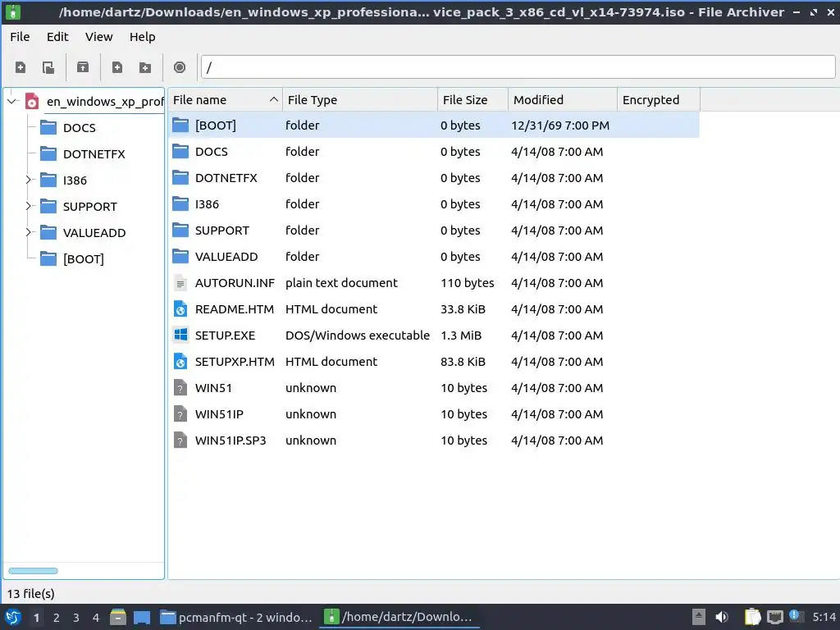Sort by the File Type column header

pyautogui.click(x=360, y=100)
